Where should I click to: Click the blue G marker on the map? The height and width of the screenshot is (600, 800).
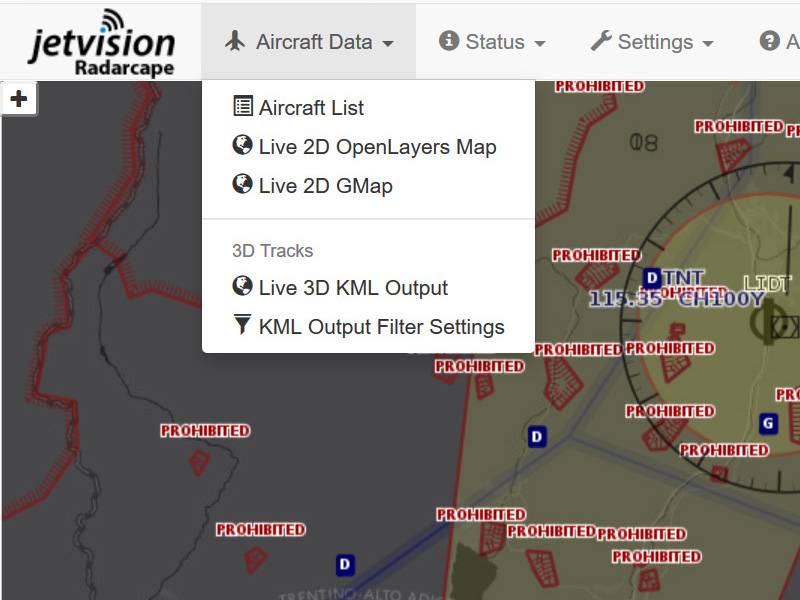coord(768,423)
